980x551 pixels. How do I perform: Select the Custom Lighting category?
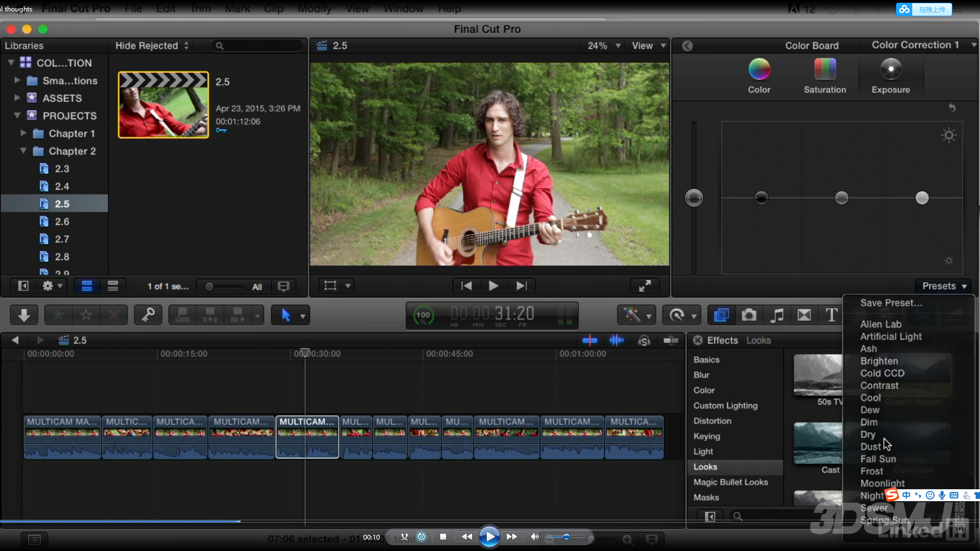click(x=736, y=406)
